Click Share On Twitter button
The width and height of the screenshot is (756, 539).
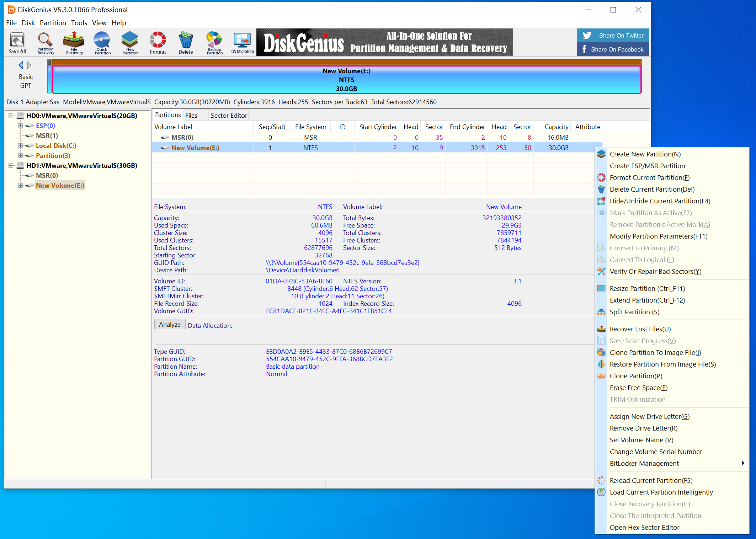click(x=613, y=36)
